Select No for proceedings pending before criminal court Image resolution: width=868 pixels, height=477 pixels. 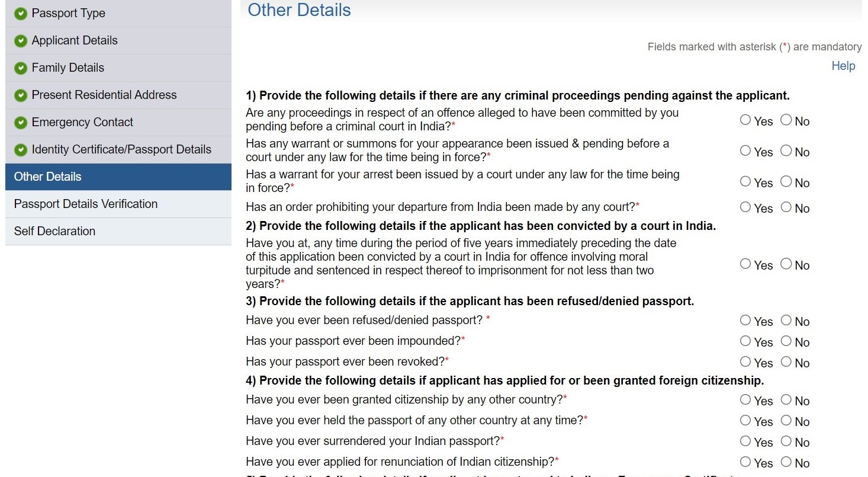point(786,120)
